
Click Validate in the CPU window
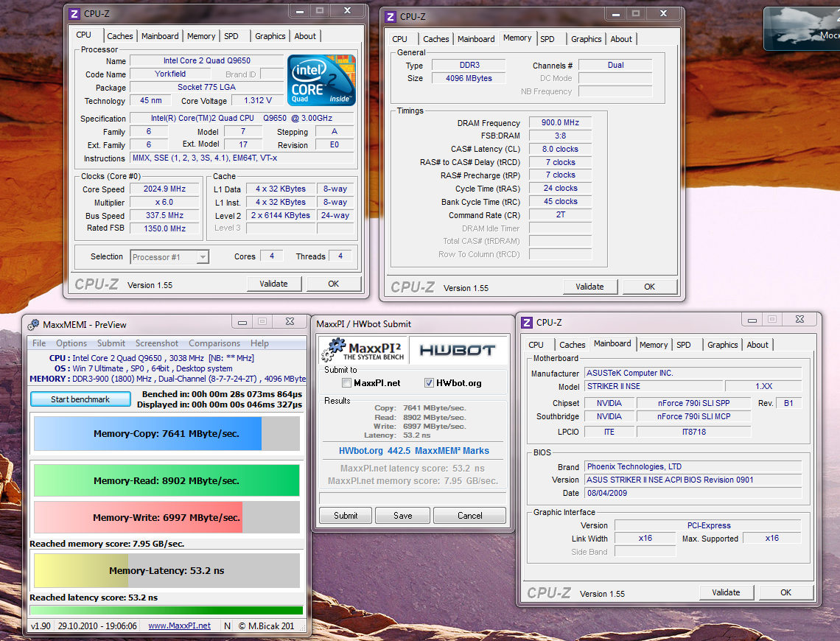pyautogui.click(x=274, y=284)
